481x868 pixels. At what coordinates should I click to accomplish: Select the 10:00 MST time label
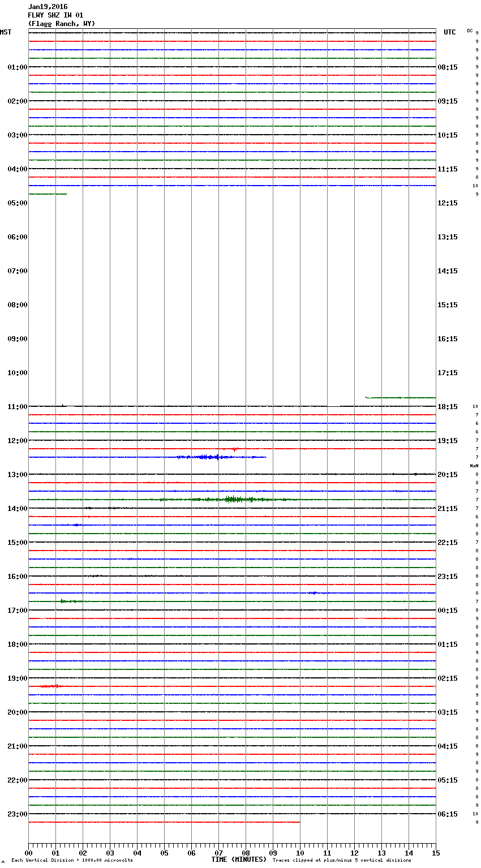[18, 373]
